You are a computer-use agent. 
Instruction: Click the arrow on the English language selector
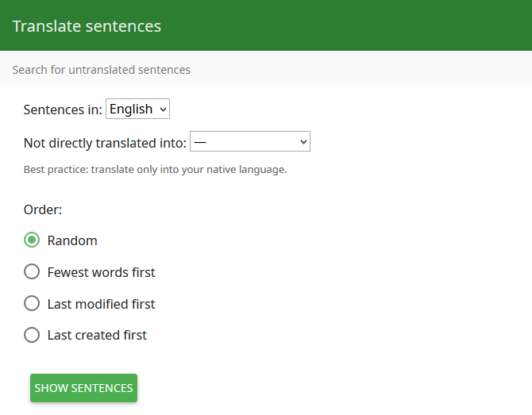[x=164, y=110]
